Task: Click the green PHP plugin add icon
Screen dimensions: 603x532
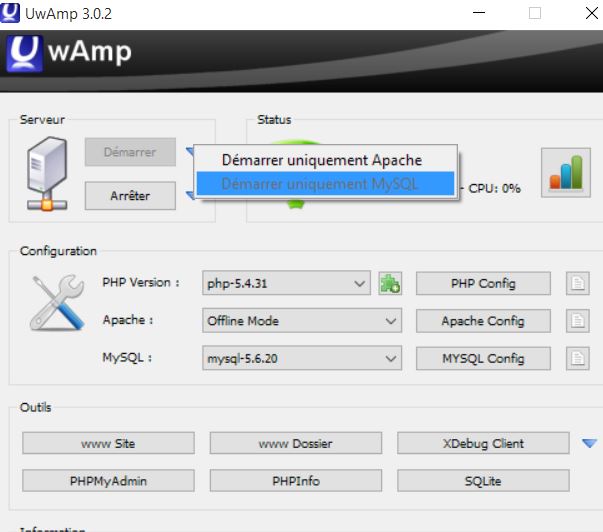Action: pyautogui.click(x=390, y=284)
